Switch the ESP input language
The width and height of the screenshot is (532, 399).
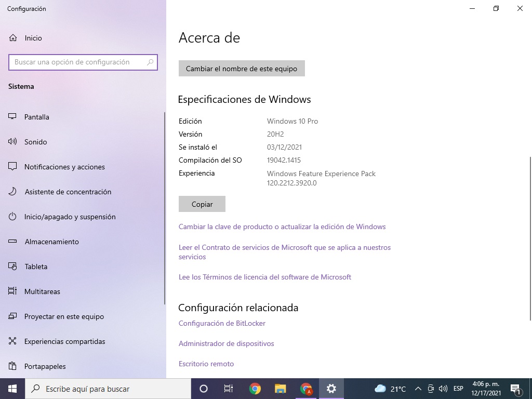pyautogui.click(x=458, y=389)
